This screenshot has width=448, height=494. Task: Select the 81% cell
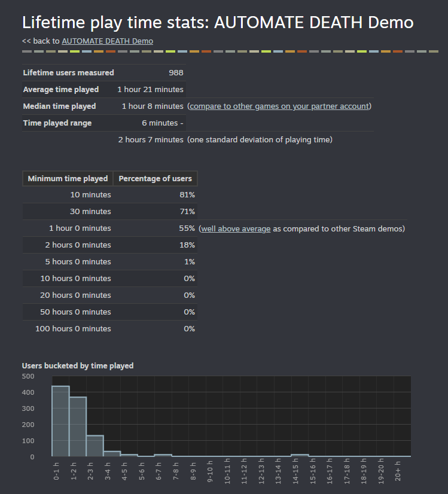187,195
